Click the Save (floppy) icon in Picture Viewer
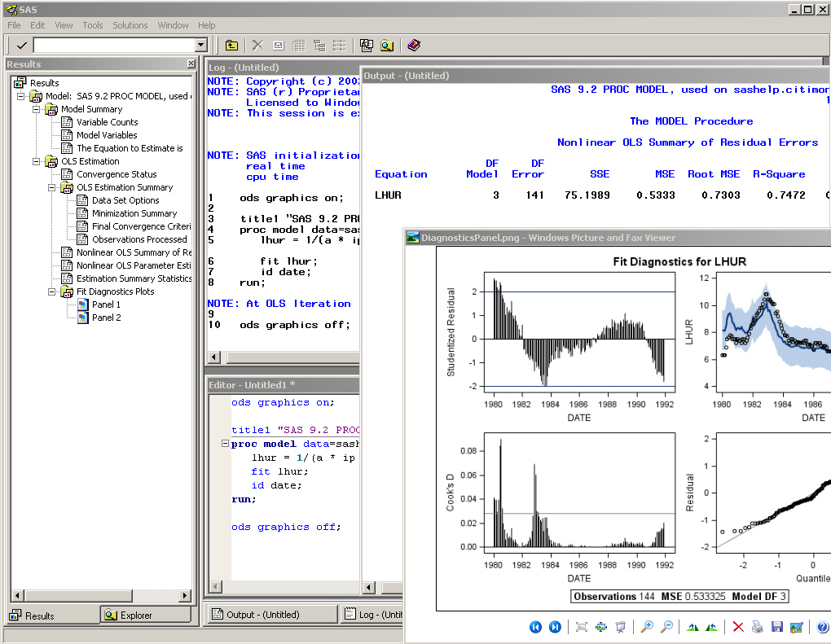 (x=777, y=627)
